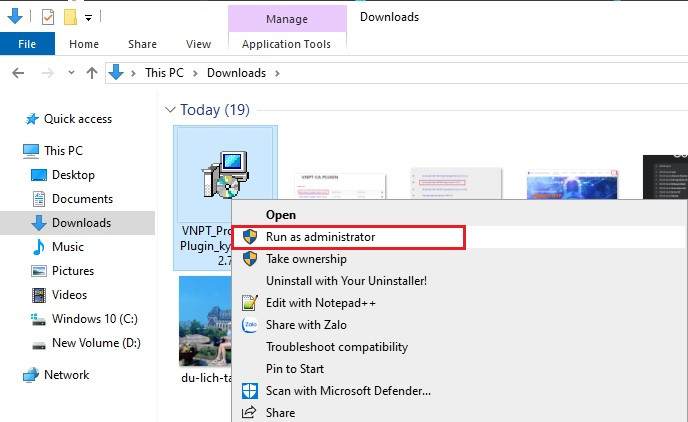Viewport: 688px width, 422px height.
Task: Click the Notepad++ icon in context menu
Action: 250,303
